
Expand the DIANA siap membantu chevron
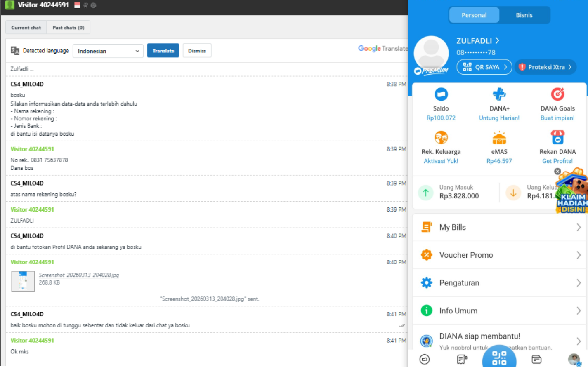tap(579, 341)
